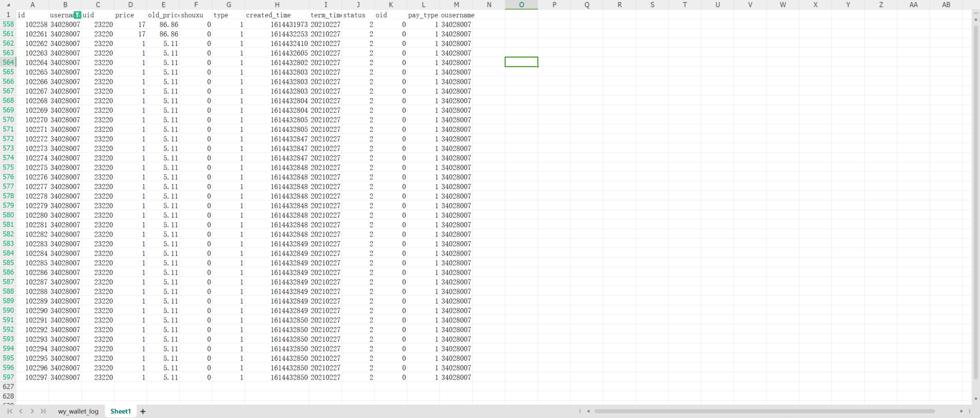This screenshot has height=418, width=980.
Task: Select column A header
Action: point(33,5)
